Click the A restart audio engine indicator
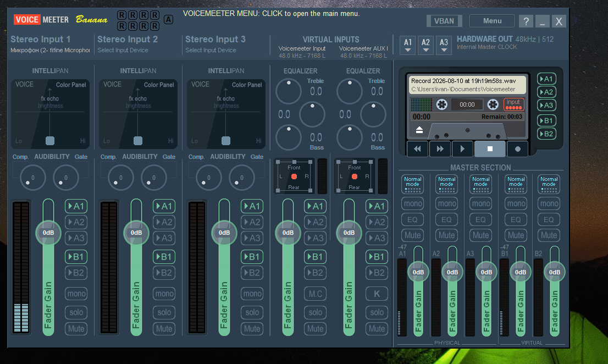This screenshot has height=364, width=608. (168, 19)
